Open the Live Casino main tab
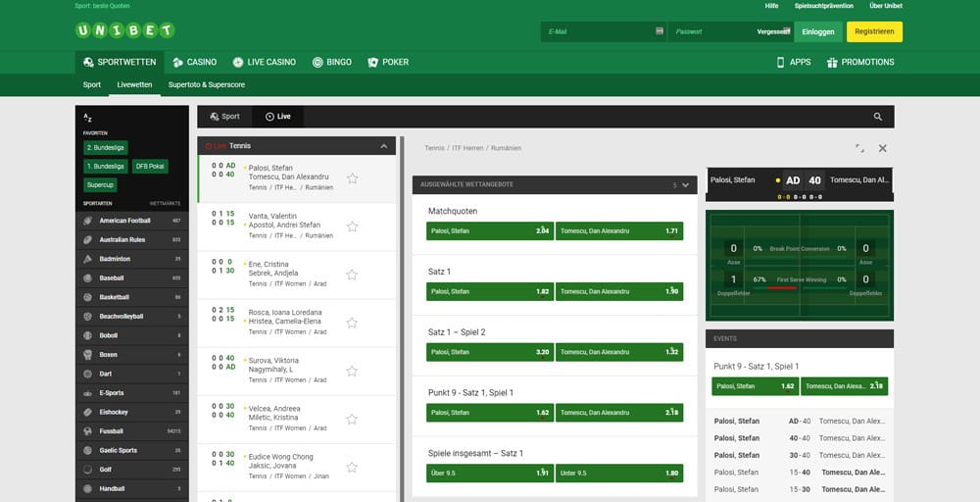 (x=265, y=63)
